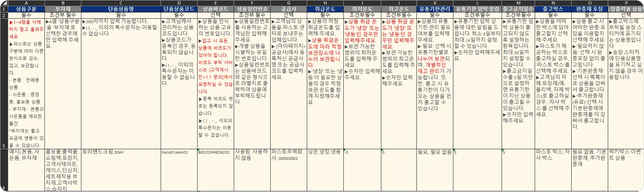Click the 200자까지 입력 가능합니다 description cell
The image size is (644, 192).
[x=121, y=84]
